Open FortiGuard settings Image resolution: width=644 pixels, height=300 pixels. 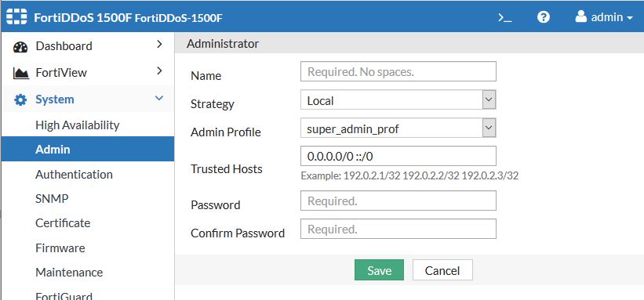pyautogui.click(x=64, y=296)
